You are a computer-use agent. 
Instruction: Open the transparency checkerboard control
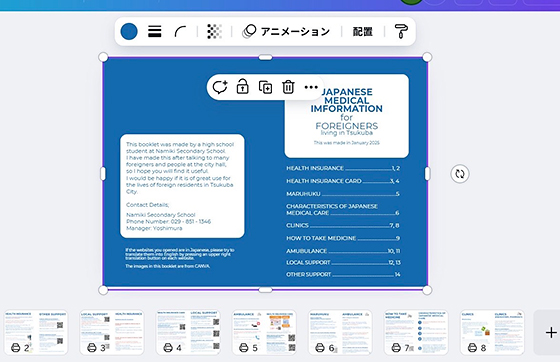tap(214, 31)
